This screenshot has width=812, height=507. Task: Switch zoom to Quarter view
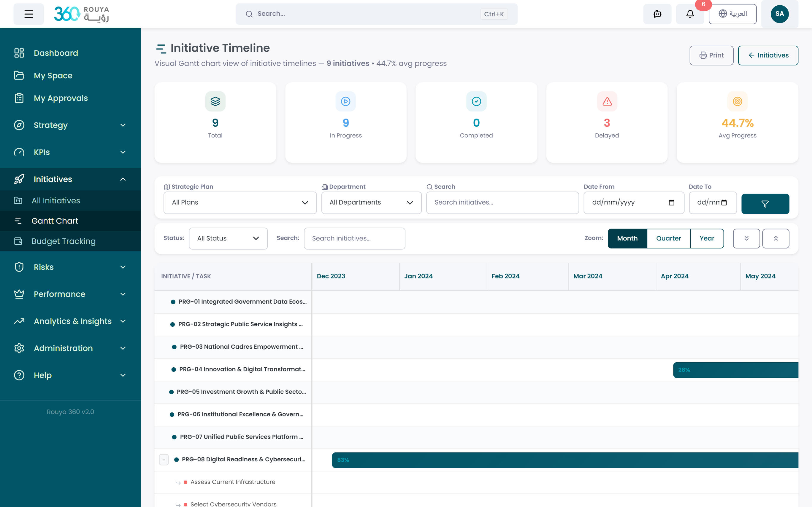[x=668, y=238]
